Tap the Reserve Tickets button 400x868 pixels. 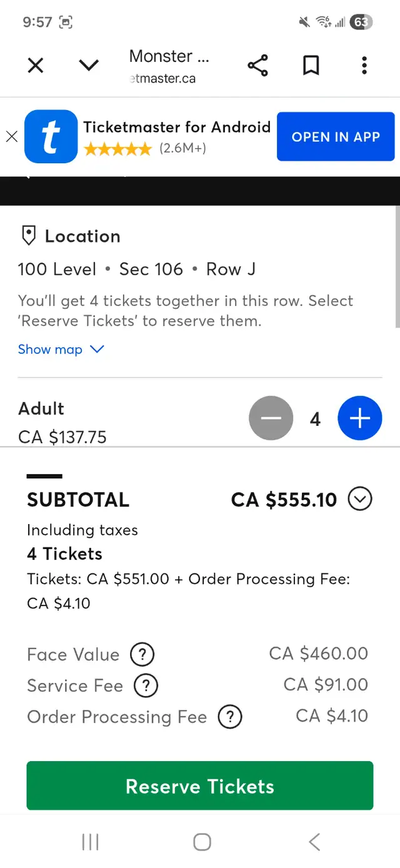point(200,786)
